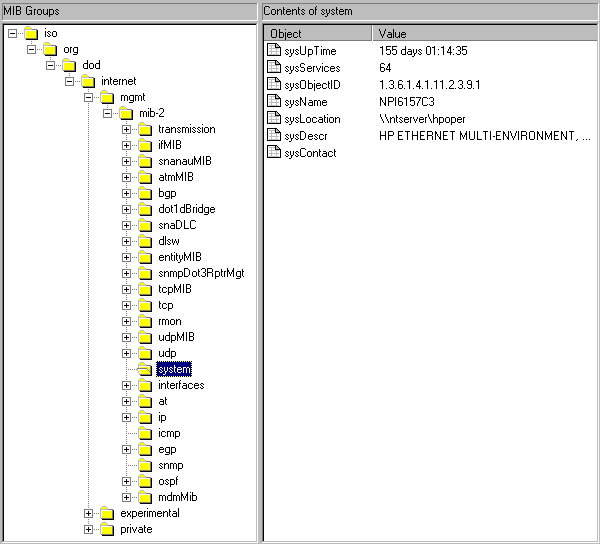The height and width of the screenshot is (545, 600).
Task: Collapse the mib-2 tree node
Action: pyautogui.click(x=108, y=114)
